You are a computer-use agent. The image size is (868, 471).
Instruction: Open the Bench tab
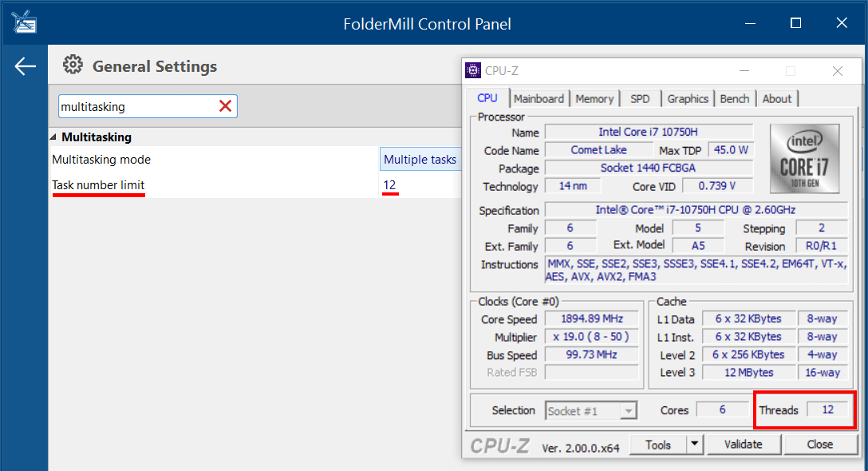click(735, 99)
